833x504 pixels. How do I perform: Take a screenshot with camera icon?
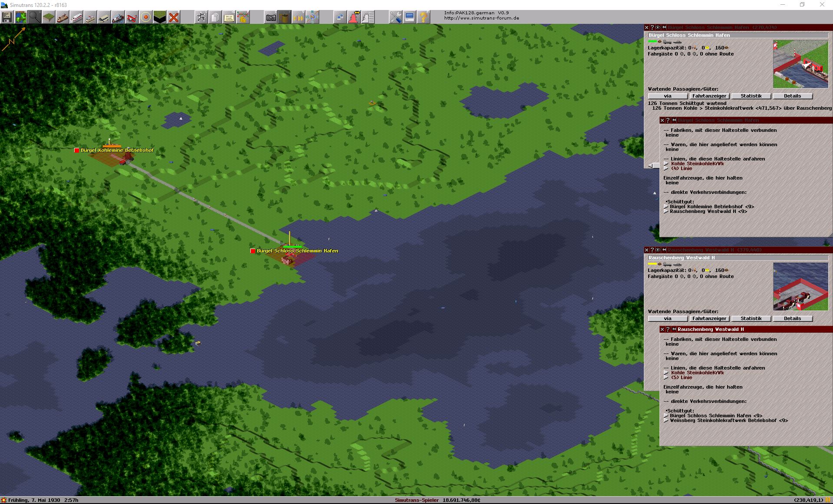point(271,17)
